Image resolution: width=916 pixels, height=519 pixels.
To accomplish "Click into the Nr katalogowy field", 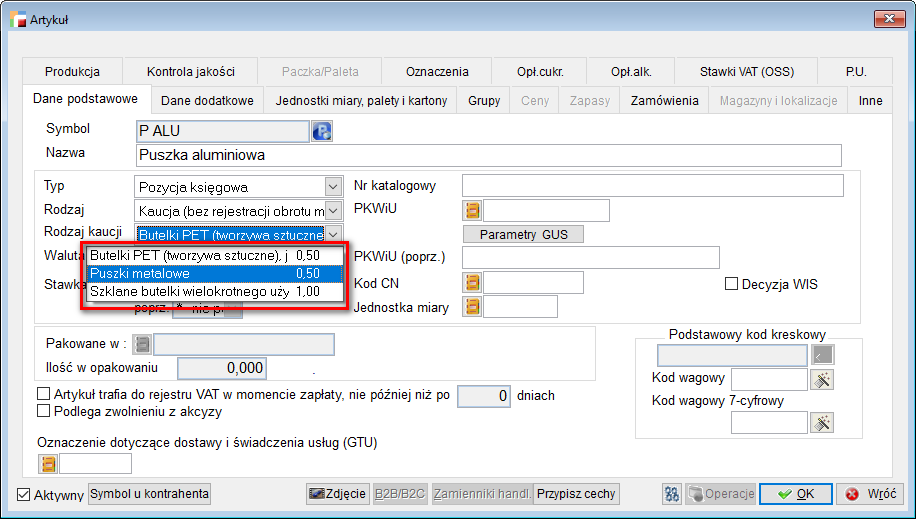I will [652, 186].
